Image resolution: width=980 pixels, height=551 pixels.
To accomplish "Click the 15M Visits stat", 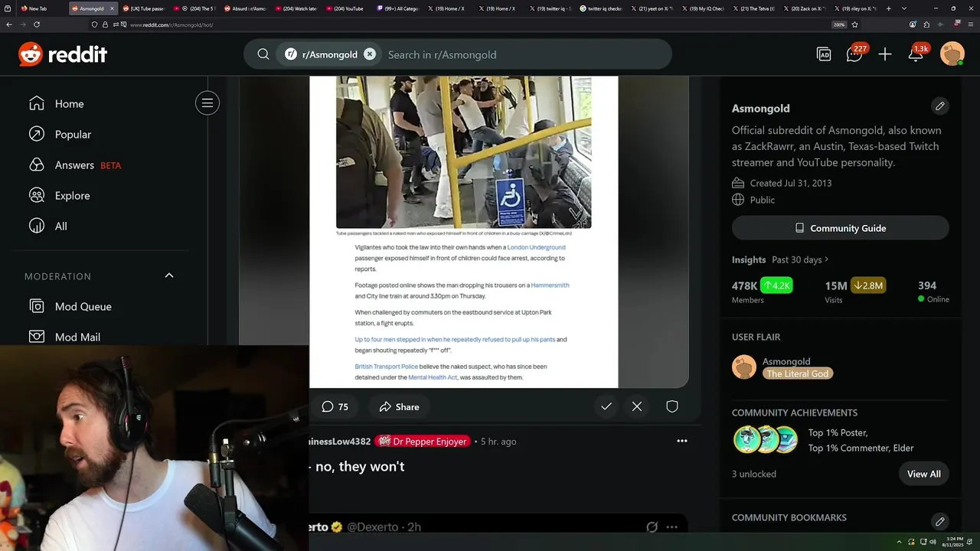I will pos(854,291).
